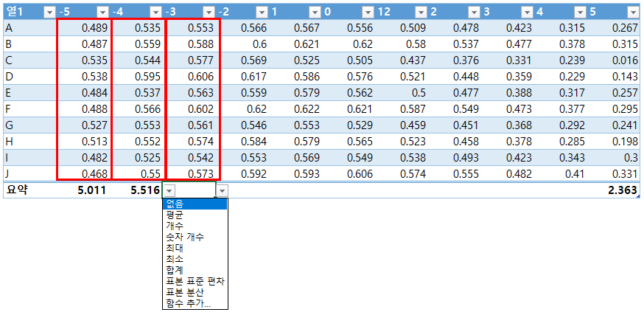Screen dimensions: 644x315
Task: Select row label G
Action: click(x=9, y=125)
